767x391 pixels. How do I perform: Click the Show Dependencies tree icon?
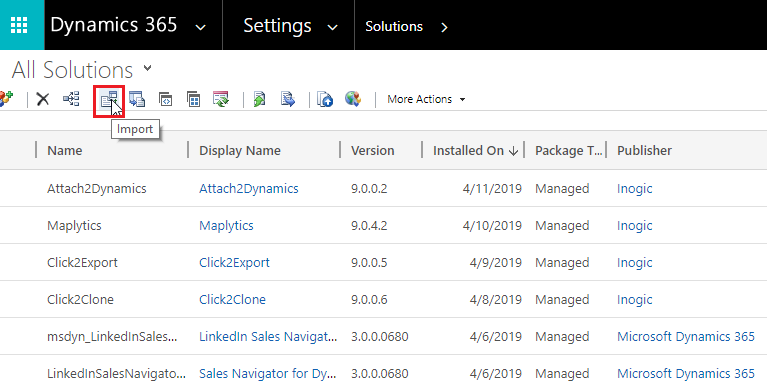71,99
